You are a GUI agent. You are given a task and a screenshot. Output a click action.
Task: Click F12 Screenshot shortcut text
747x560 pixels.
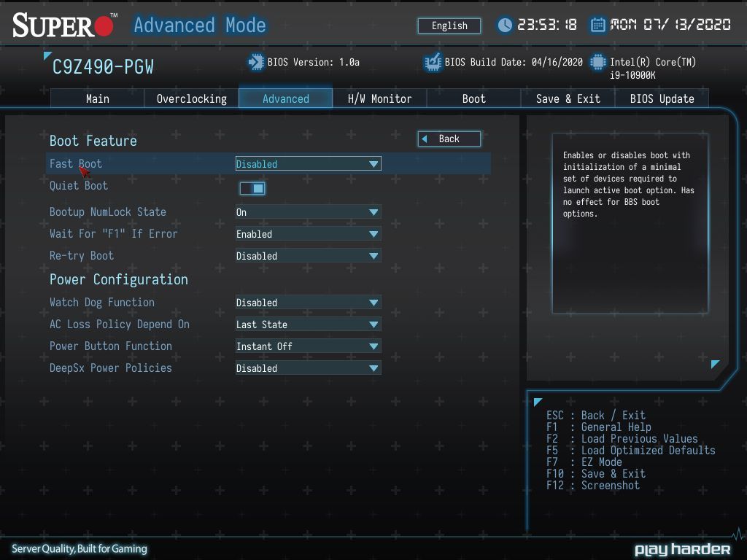point(592,485)
